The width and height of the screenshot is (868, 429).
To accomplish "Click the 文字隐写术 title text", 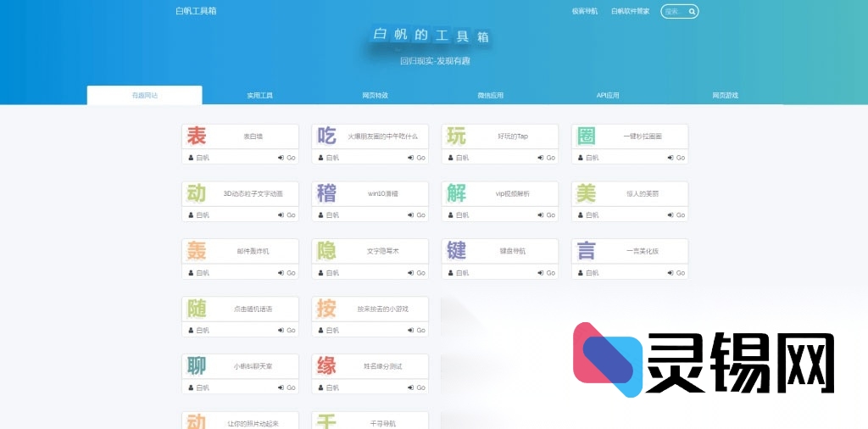I will [383, 251].
